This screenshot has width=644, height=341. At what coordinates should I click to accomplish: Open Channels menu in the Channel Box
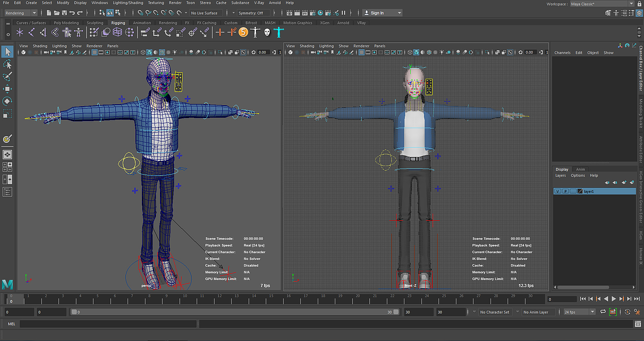(562, 52)
